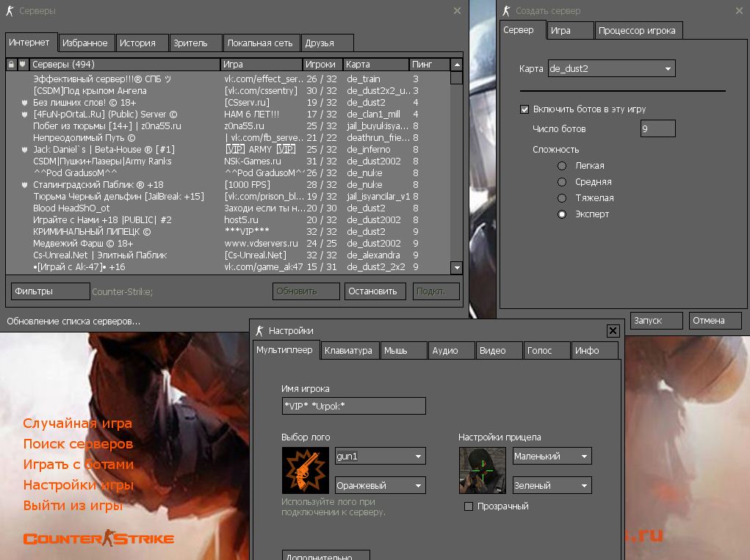Open the 'Карта' map dropdown showing de_dust2
This screenshot has height=560, width=750.
(x=612, y=69)
